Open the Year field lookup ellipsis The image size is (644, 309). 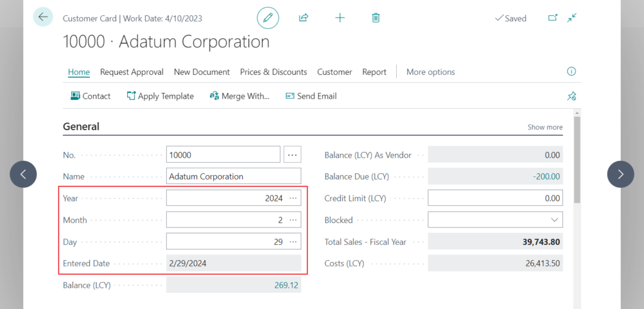pyautogui.click(x=293, y=198)
